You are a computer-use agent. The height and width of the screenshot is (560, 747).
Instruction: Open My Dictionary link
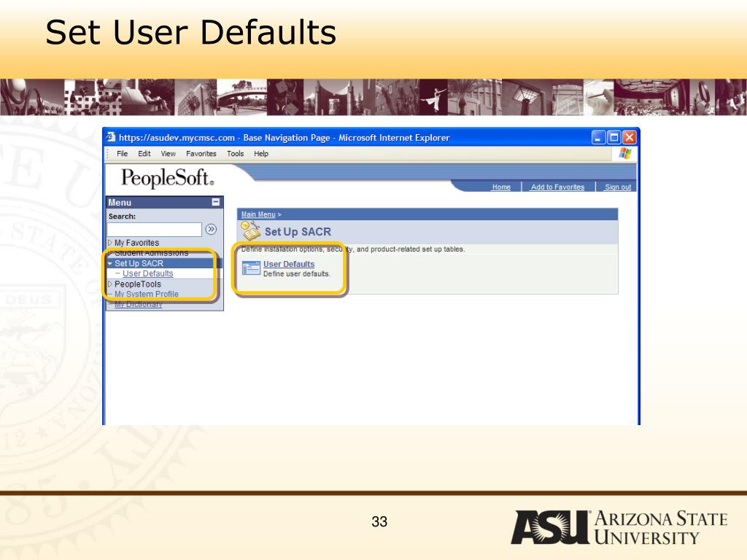click(138, 304)
